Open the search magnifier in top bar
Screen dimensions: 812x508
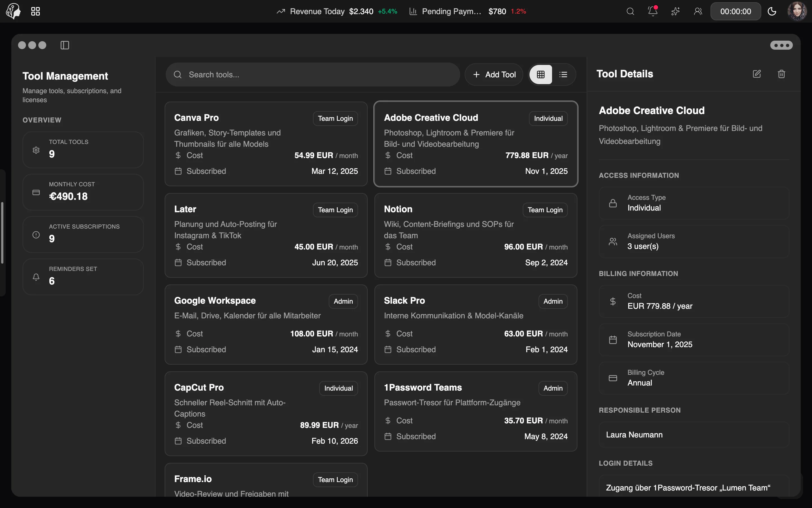pyautogui.click(x=630, y=11)
